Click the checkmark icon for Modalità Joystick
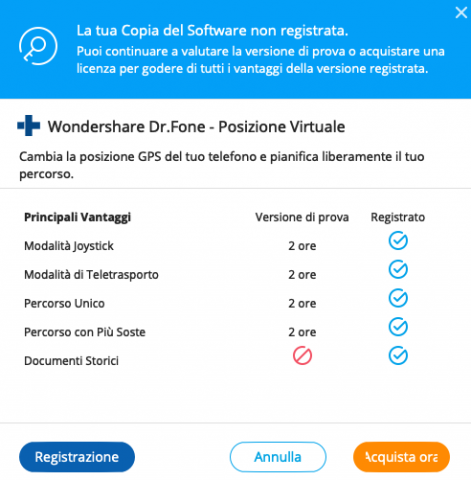The height and width of the screenshot is (480, 471). (x=398, y=240)
